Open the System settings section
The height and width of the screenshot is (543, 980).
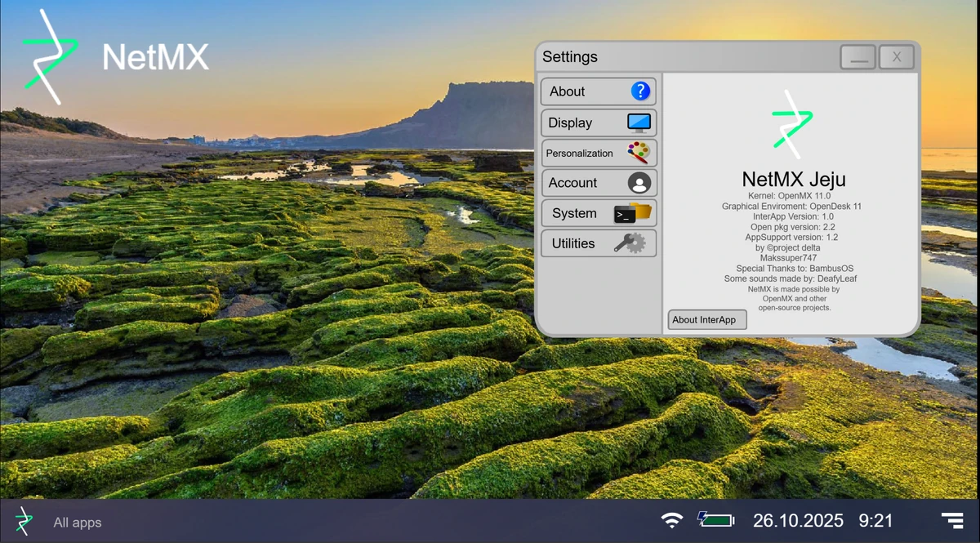pyautogui.click(x=580, y=213)
